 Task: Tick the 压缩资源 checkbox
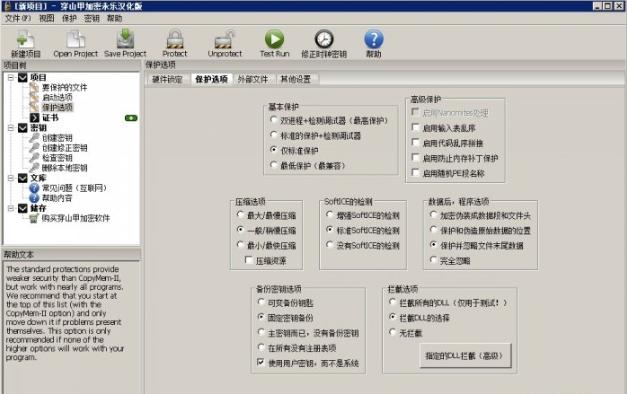point(248,260)
